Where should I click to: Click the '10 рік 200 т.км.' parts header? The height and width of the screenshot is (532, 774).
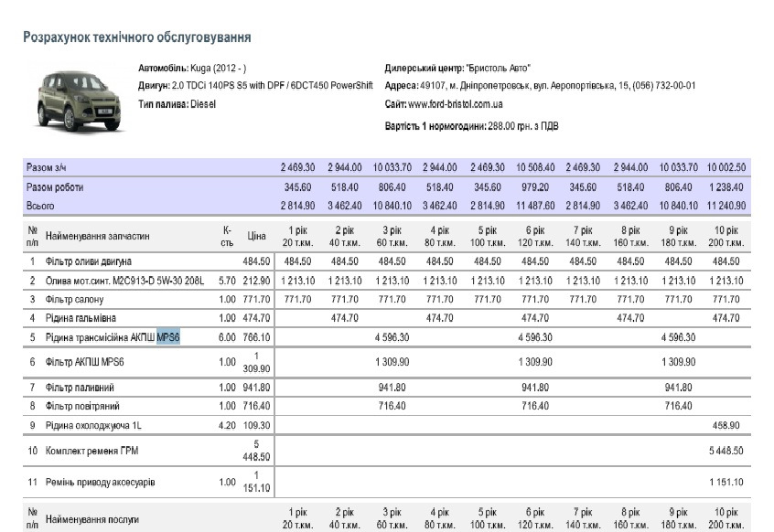point(726,236)
